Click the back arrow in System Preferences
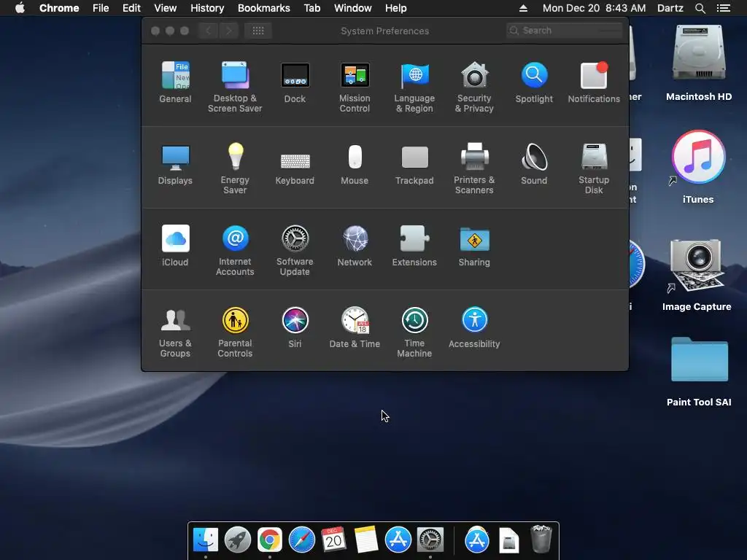 click(208, 31)
